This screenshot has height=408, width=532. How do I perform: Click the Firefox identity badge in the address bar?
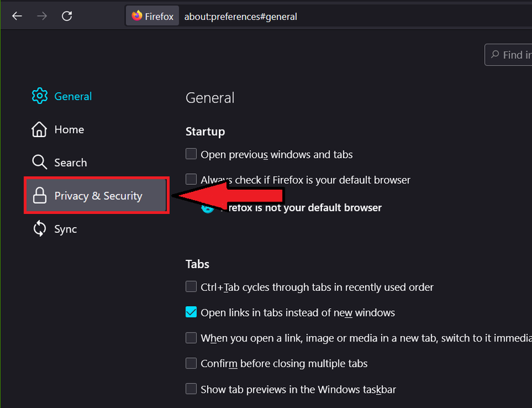tap(152, 16)
